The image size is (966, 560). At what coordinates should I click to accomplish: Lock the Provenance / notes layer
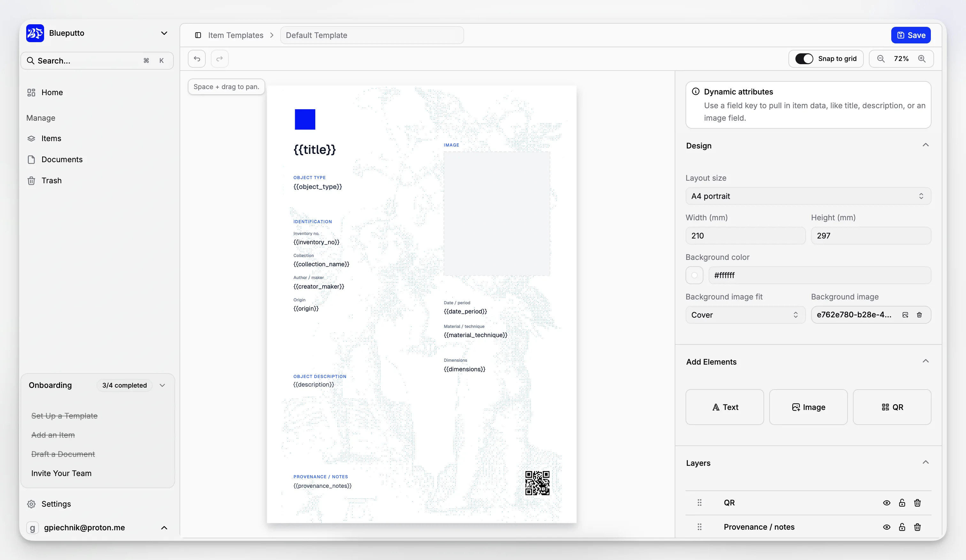point(901,527)
